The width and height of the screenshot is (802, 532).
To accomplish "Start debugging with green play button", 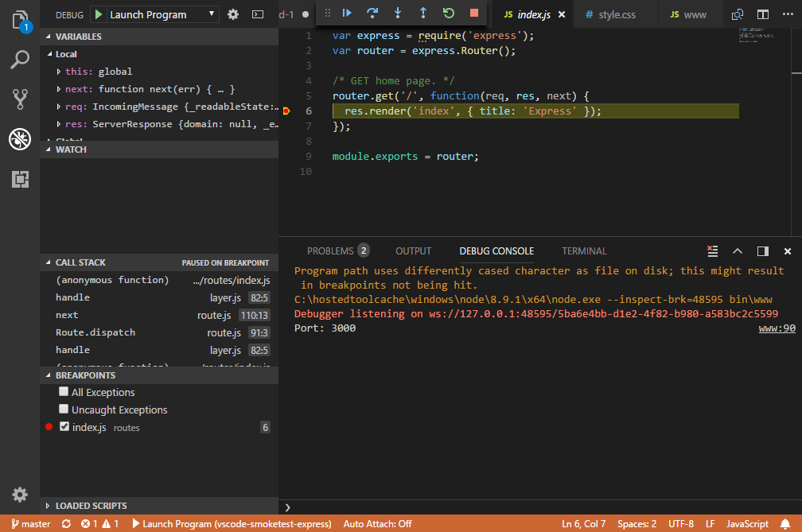I will [98, 14].
